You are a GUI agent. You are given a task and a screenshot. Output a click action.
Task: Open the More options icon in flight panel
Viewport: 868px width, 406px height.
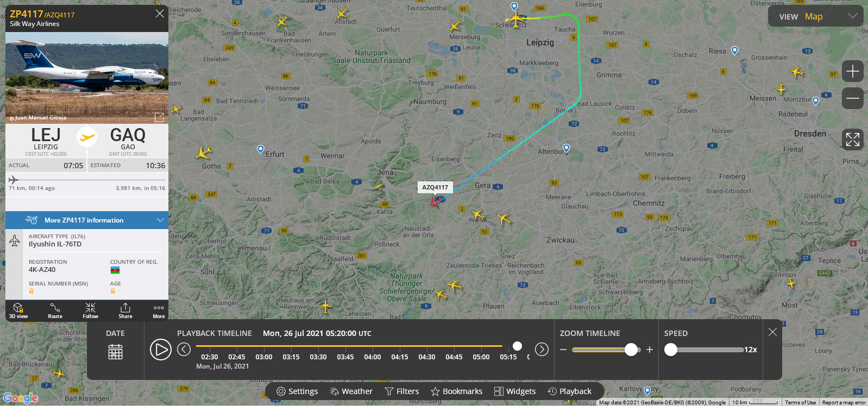(159, 310)
